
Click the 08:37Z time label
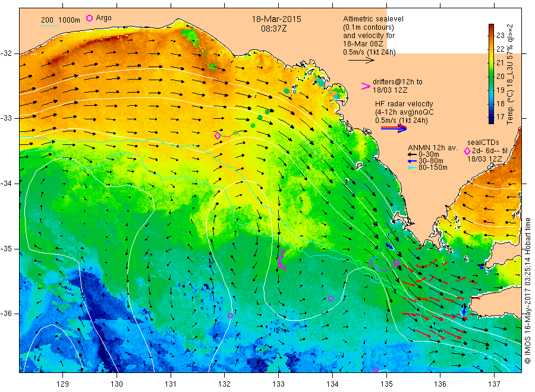274,29
